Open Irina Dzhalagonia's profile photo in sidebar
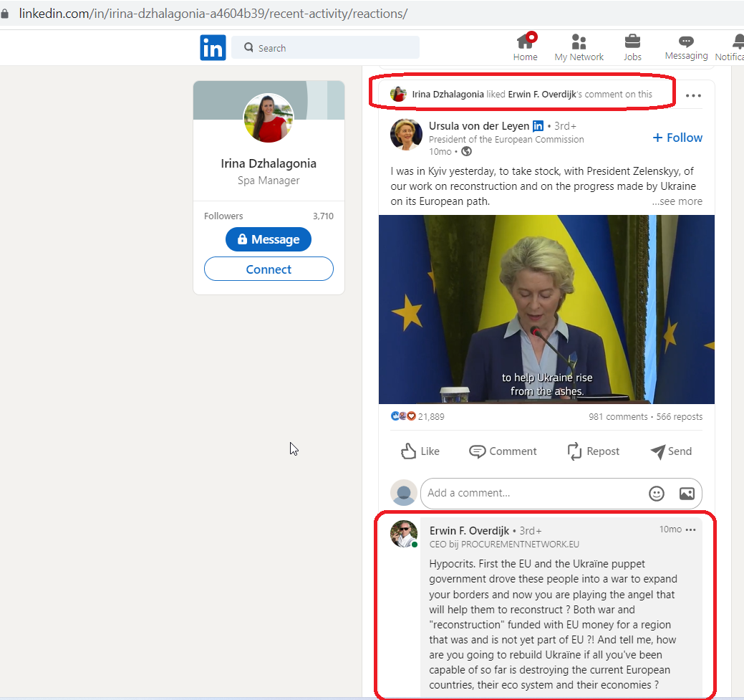Screen dimensions: 744x700 tap(269, 118)
